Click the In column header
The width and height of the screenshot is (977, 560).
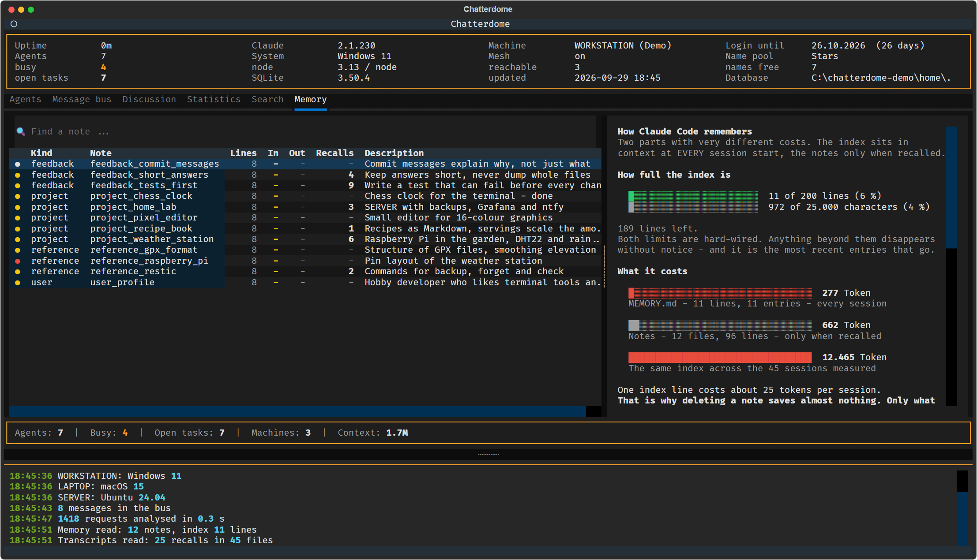coord(273,153)
